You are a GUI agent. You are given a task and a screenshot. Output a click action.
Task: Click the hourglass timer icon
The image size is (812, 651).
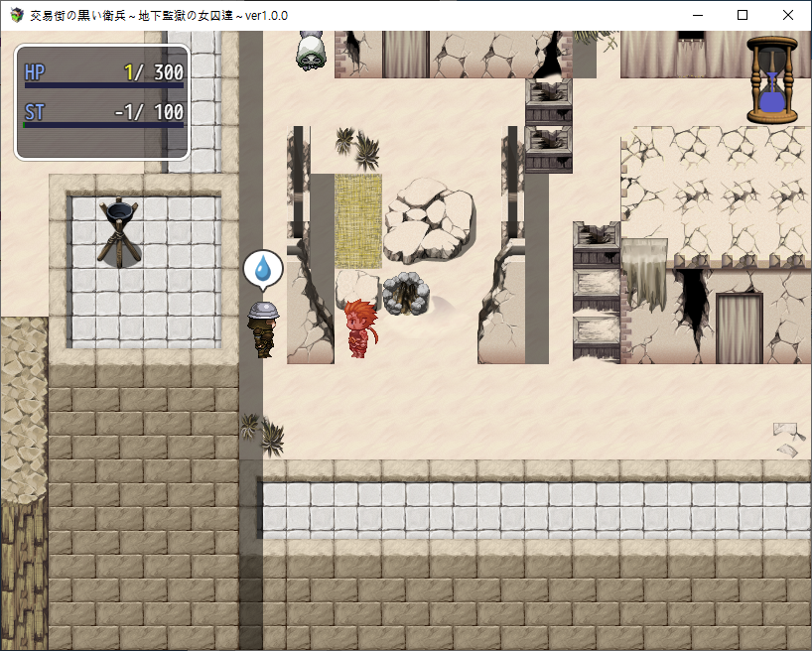pyautogui.click(x=772, y=79)
